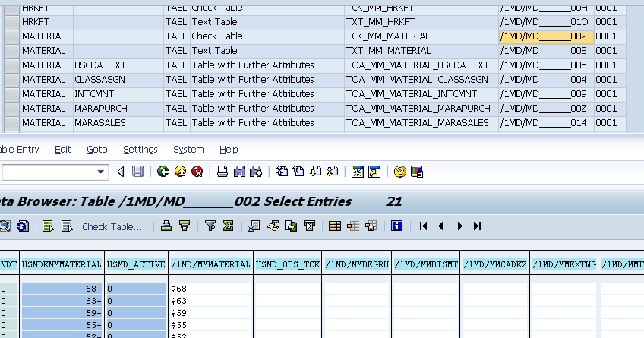The image size is (644, 338).
Task: Move one column left arrow
Action: pos(440,226)
